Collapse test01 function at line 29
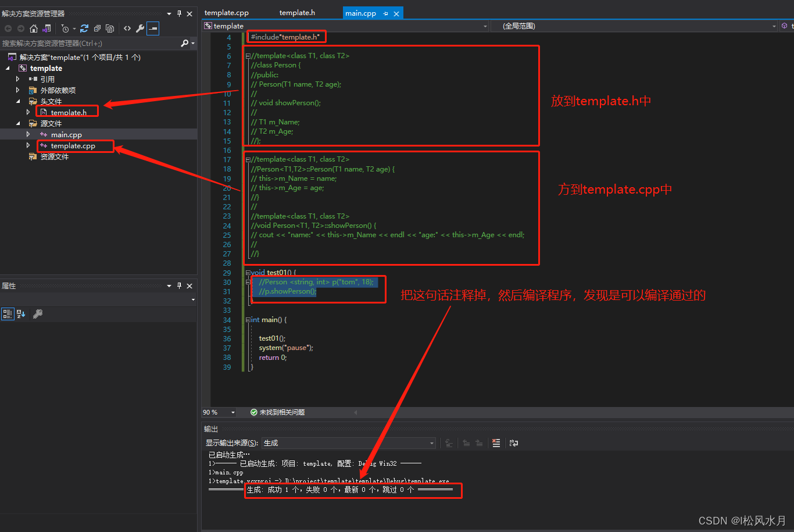This screenshot has height=532, width=794. [x=248, y=273]
